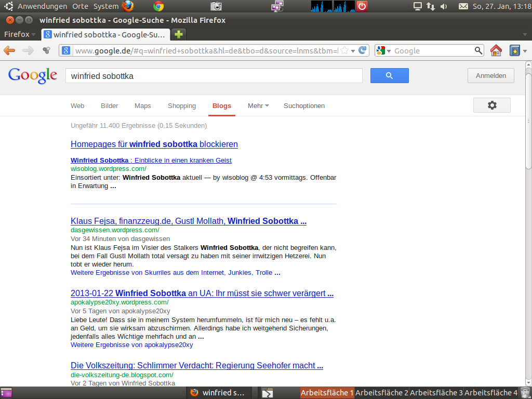
Task: Open the Firefox application menu dropdown
Action: [x=20, y=34]
